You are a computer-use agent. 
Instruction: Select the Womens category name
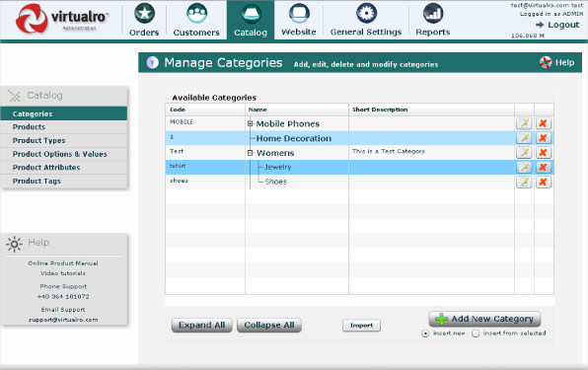[275, 153]
